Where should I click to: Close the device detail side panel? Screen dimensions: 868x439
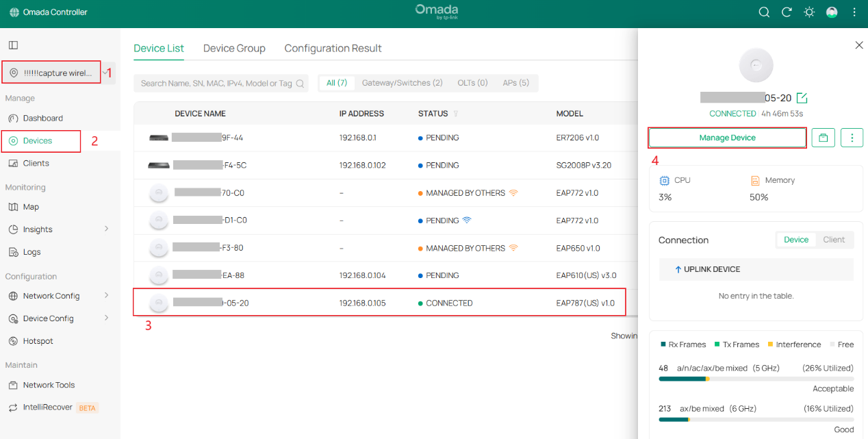(x=859, y=45)
